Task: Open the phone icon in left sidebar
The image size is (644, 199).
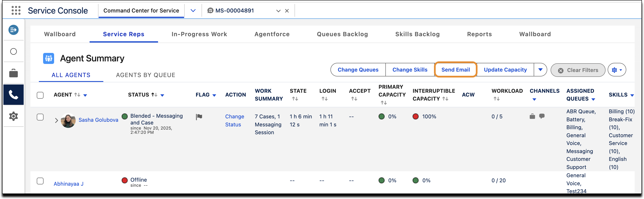Action: 14,95
